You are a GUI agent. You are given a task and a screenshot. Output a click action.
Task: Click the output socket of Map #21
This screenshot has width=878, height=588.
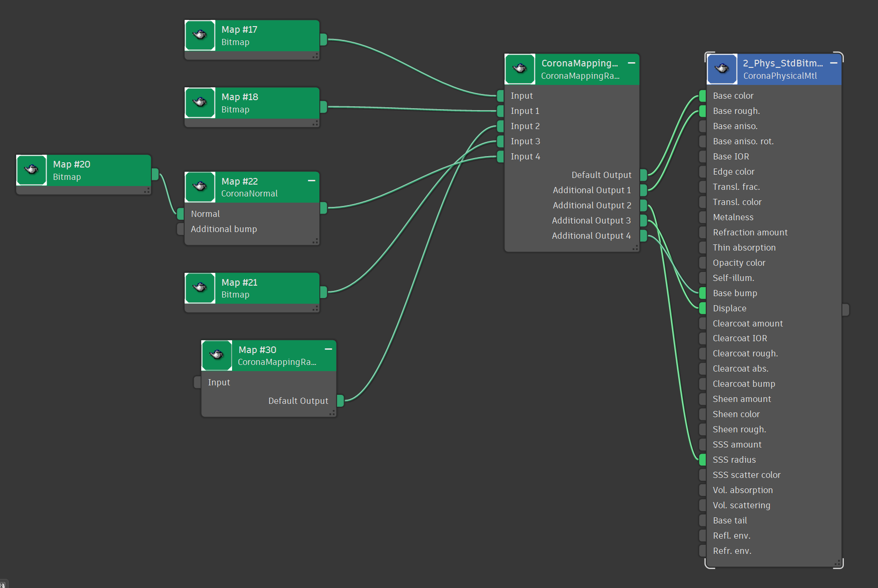click(324, 292)
